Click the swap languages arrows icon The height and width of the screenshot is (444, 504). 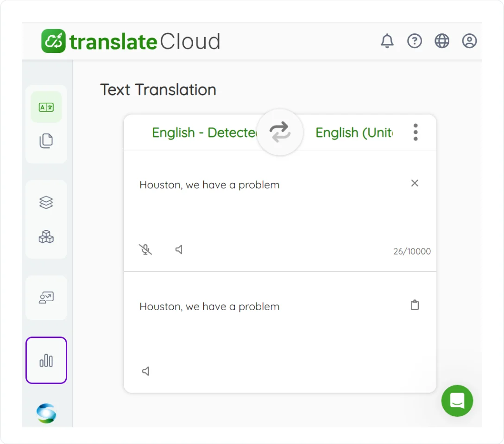(280, 132)
